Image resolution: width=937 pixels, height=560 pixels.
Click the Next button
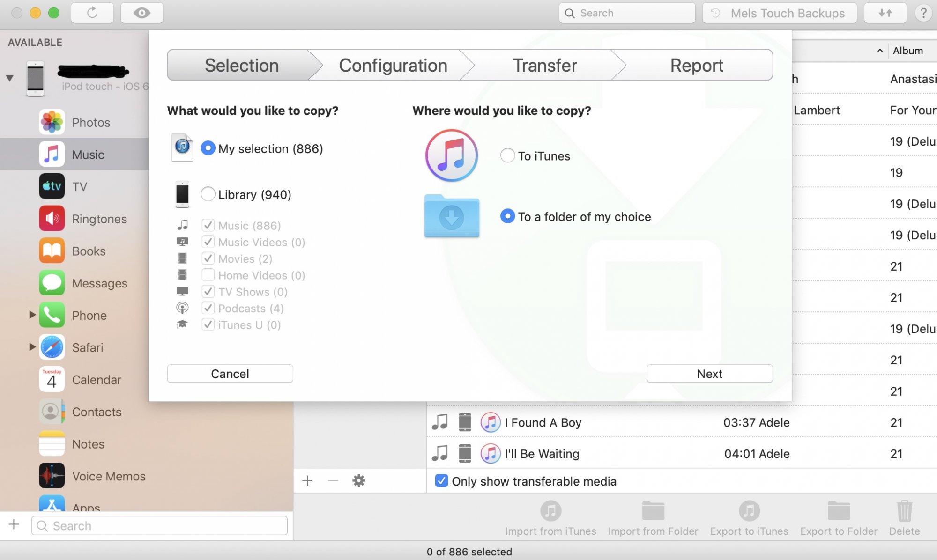pos(710,374)
